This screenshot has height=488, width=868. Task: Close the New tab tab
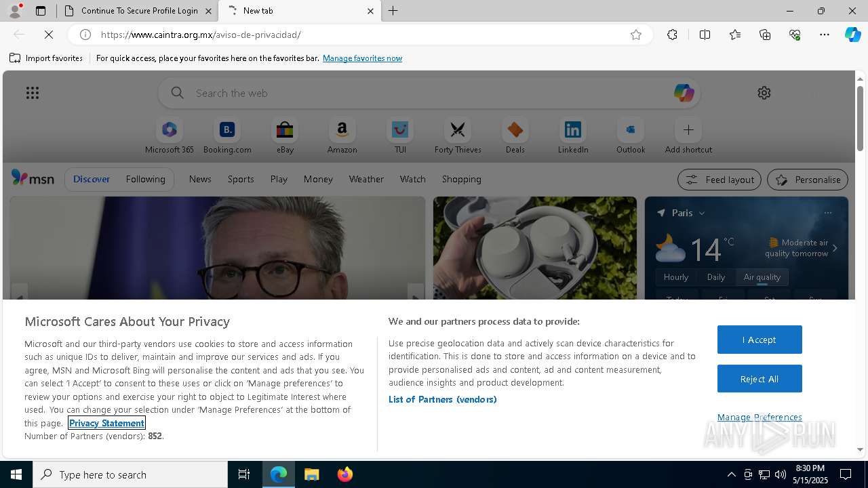point(370,11)
